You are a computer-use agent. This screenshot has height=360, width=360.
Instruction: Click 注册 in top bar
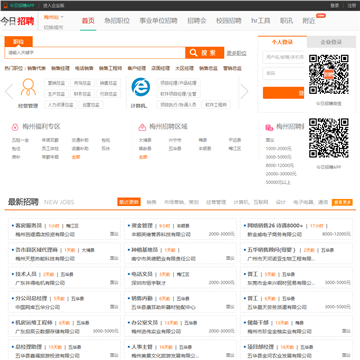(352, 6)
